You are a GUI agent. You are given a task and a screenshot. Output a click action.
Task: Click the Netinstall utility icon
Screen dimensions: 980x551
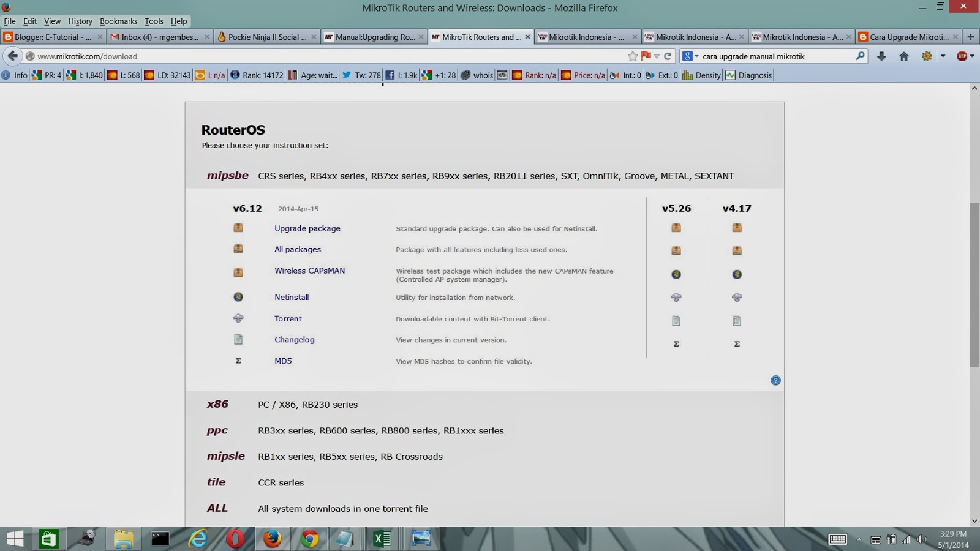point(238,297)
